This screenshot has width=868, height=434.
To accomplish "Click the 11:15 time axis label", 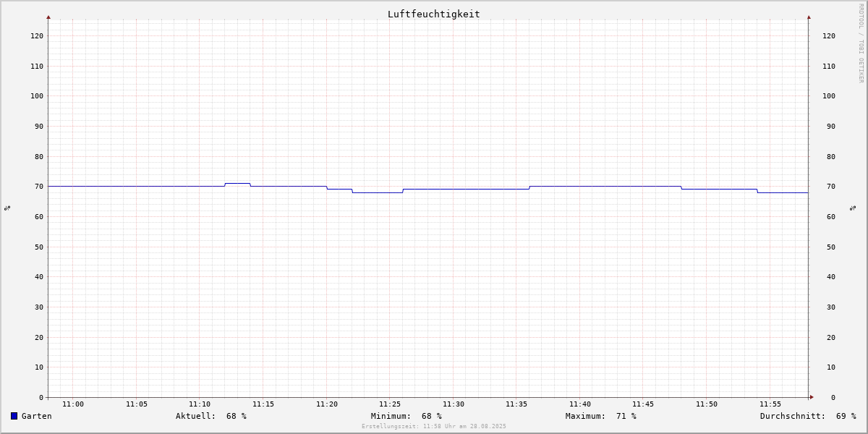I will (x=263, y=404).
